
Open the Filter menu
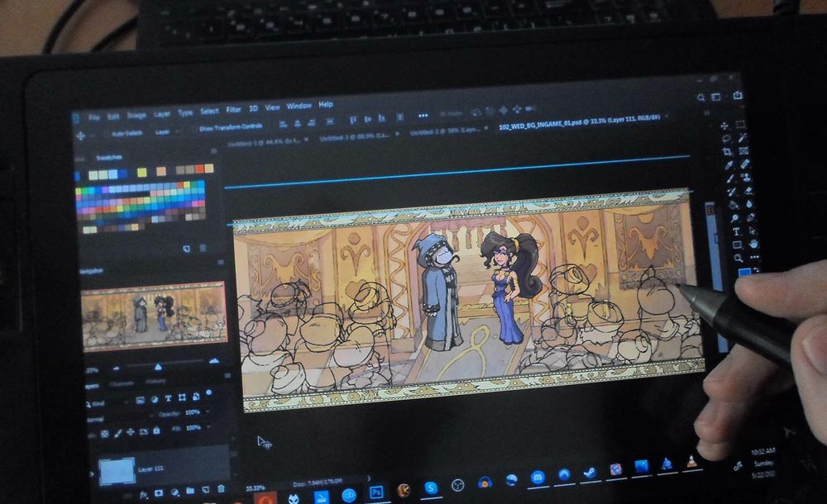[x=233, y=110]
